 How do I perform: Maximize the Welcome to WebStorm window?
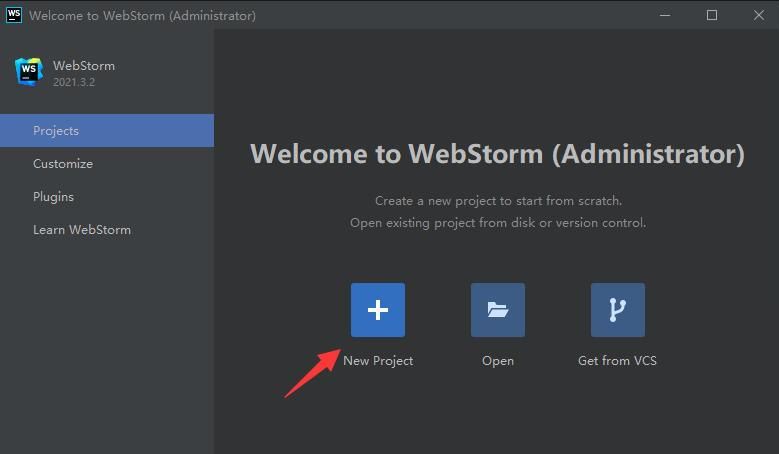click(711, 15)
